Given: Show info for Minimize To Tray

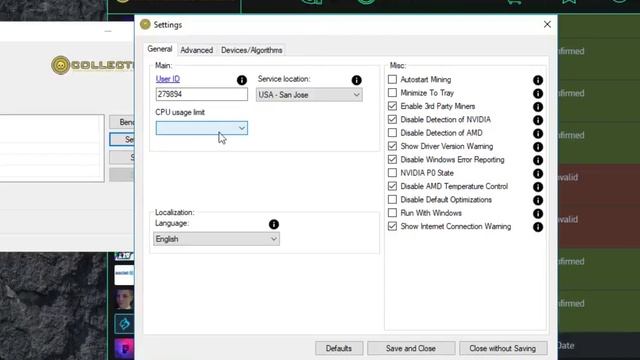Looking at the screenshot, I should click(x=538, y=93).
